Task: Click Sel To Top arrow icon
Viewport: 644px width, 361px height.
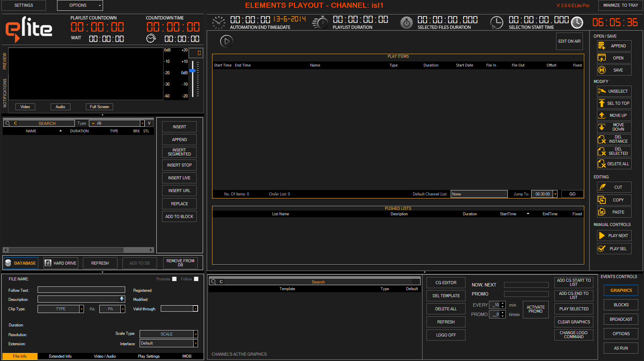Action: click(x=602, y=103)
